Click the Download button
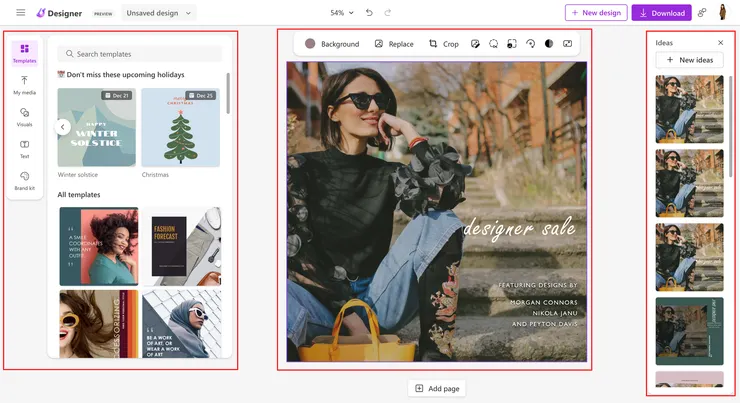The width and height of the screenshot is (740, 403). 661,13
